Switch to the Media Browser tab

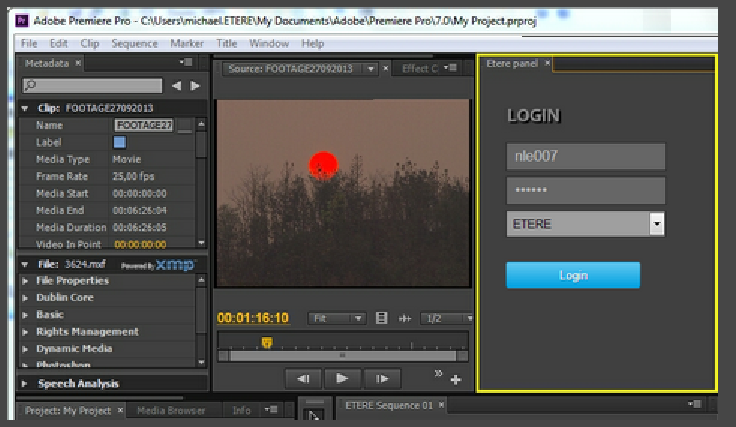(171, 410)
